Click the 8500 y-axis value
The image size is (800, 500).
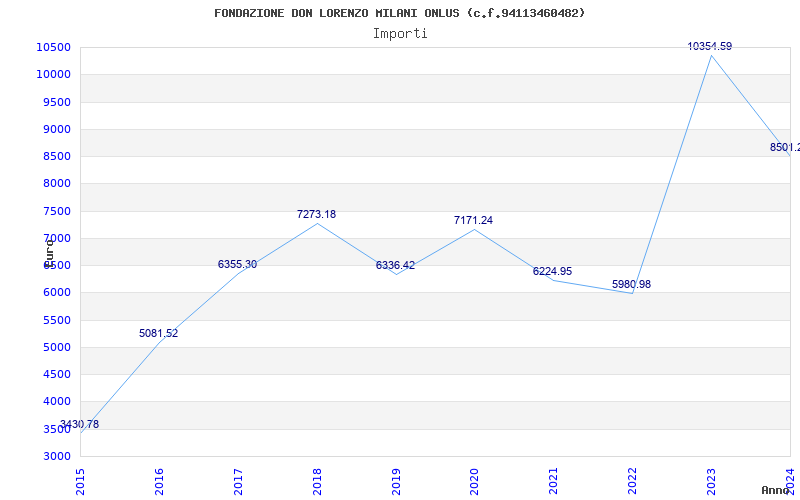(x=56, y=156)
